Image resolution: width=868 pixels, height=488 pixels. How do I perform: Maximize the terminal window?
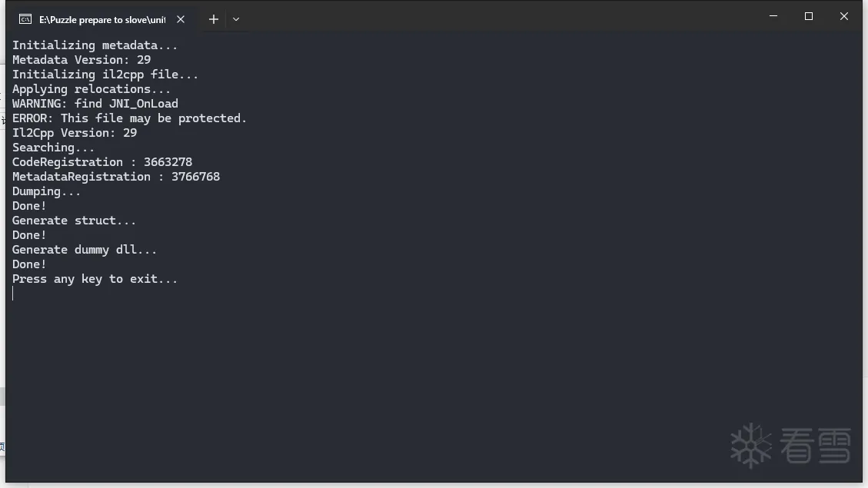(808, 16)
